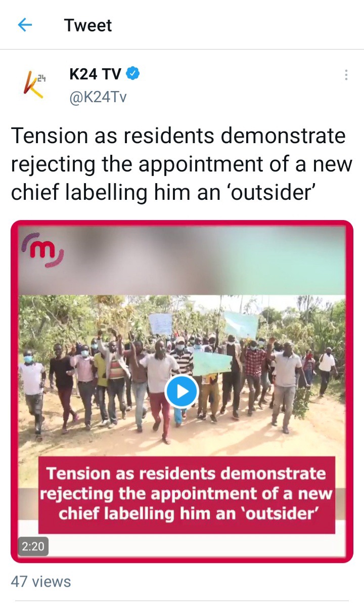Screen dimensions: 364x607
Task: Open the 47 views count
Action: coord(41,581)
